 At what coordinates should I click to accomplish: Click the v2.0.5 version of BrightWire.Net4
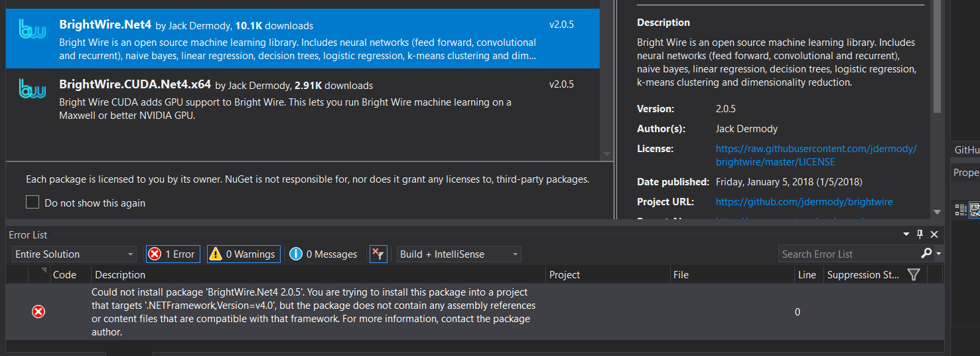tap(561, 25)
